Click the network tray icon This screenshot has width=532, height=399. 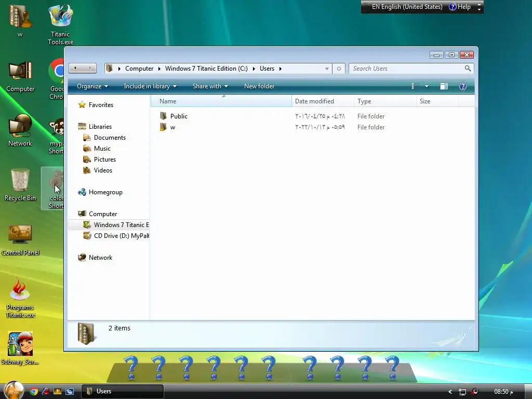coord(462,392)
